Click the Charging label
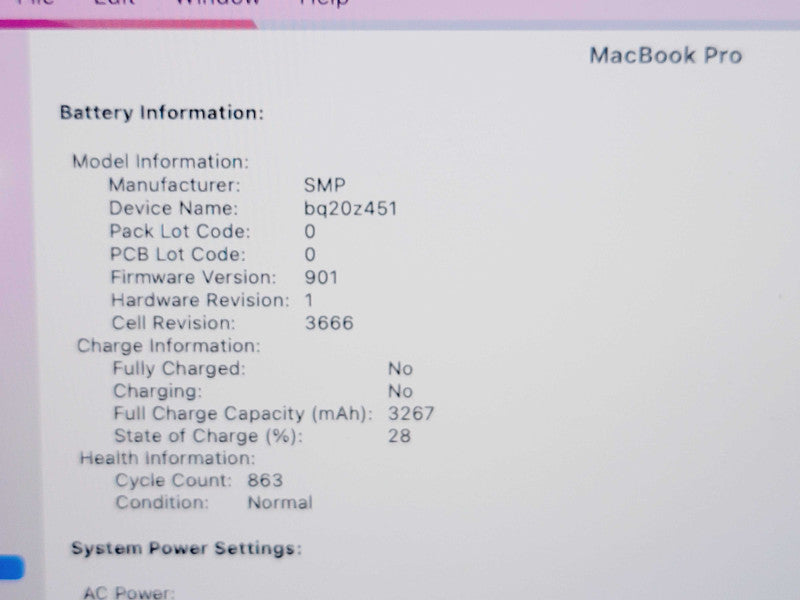This screenshot has width=800, height=600. point(158,391)
